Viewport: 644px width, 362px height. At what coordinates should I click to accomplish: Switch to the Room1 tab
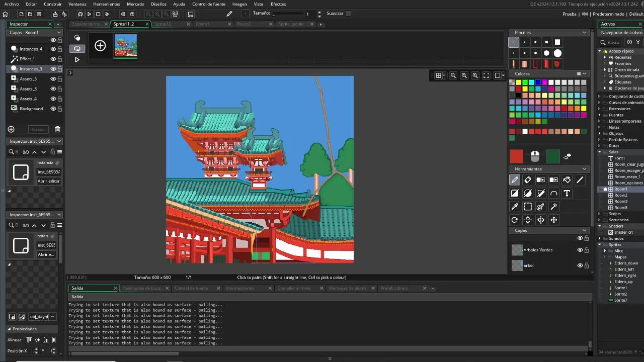[203, 24]
